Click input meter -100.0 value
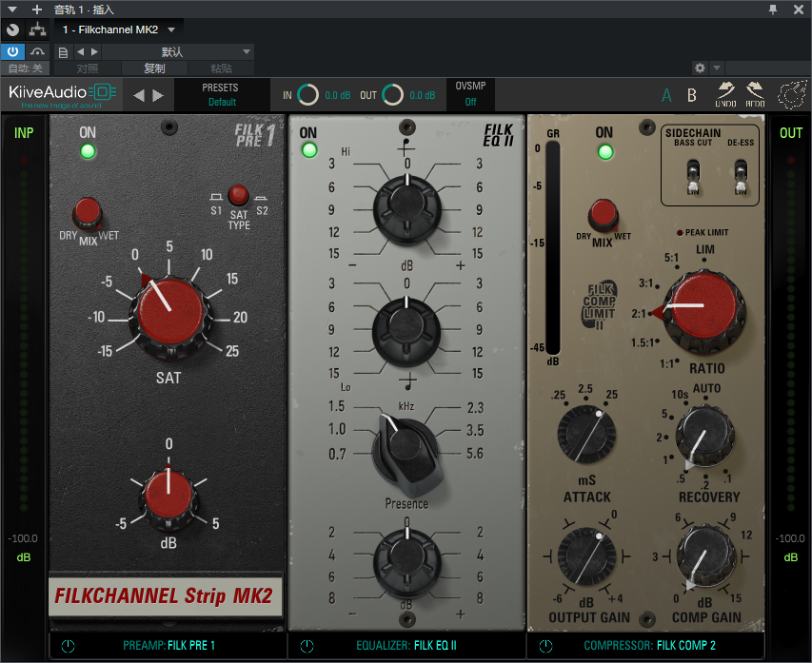The height and width of the screenshot is (663, 812). [x=23, y=538]
